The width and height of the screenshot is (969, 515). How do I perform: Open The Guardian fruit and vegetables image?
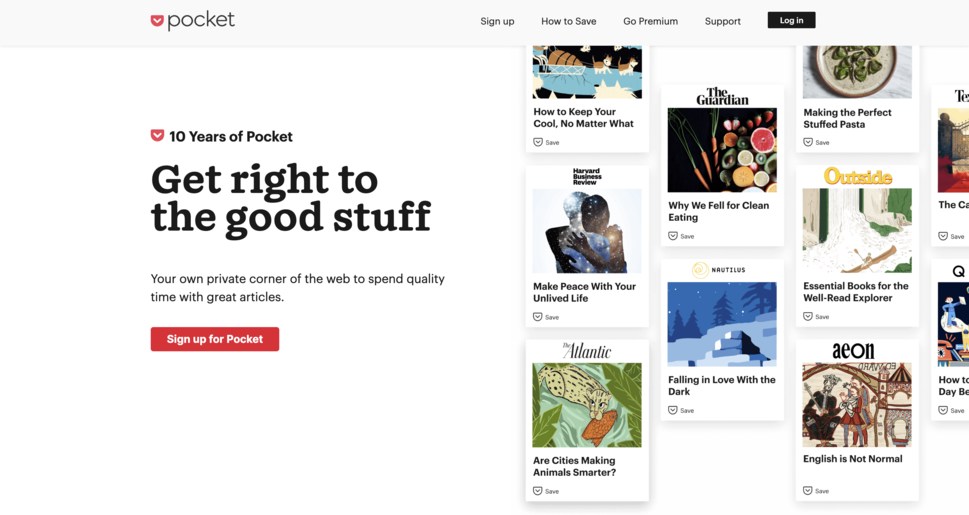[722, 150]
